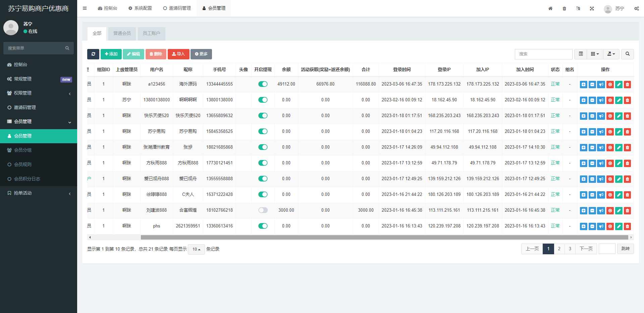Image resolution: width=644 pixels, height=313 pixels.
Task: Open the page size dropdown showing 10
Action: pyautogui.click(x=196, y=249)
